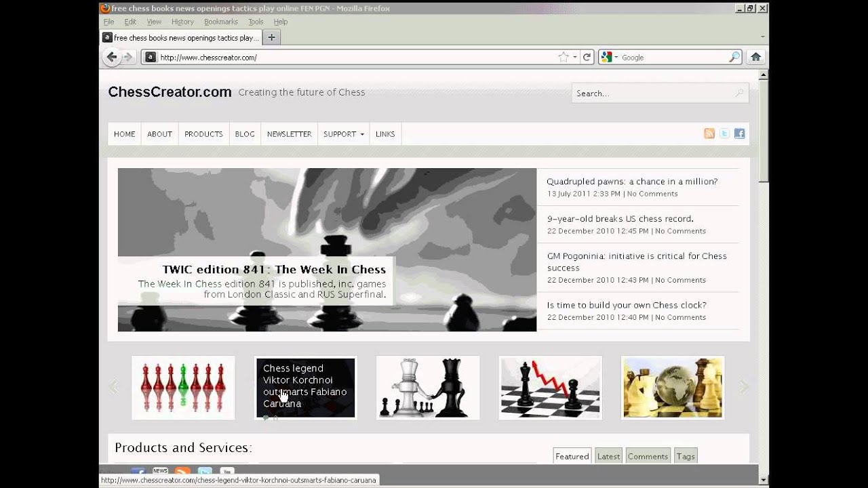
Task: Reload the page with the refresh icon
Action: pyautogui.click(x=587, y=58)
